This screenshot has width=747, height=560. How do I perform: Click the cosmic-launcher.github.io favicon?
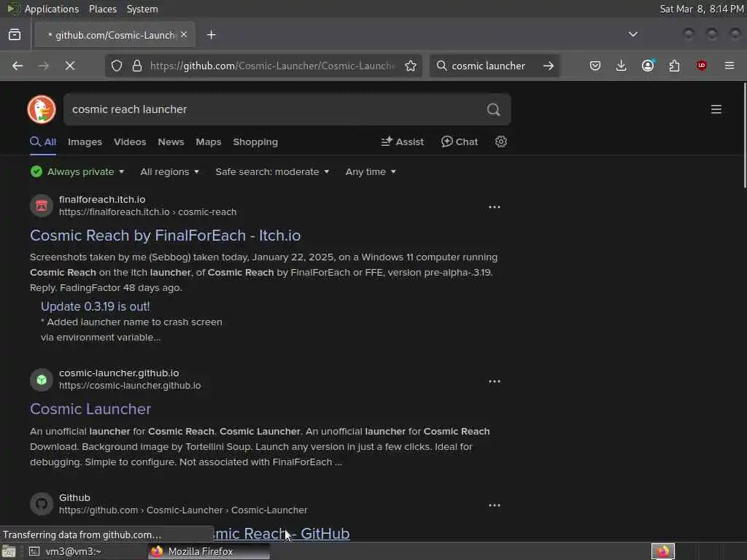click(42, 379)
